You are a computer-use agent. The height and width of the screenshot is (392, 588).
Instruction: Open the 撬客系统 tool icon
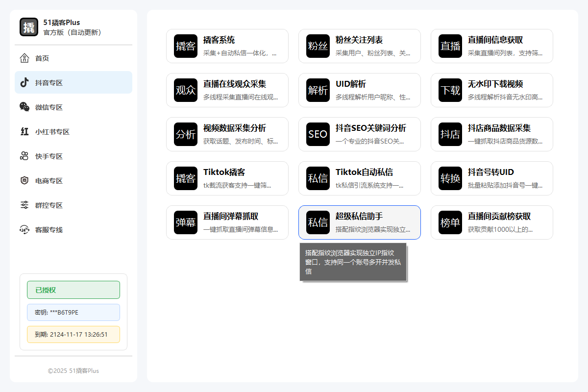coord(186,46)
